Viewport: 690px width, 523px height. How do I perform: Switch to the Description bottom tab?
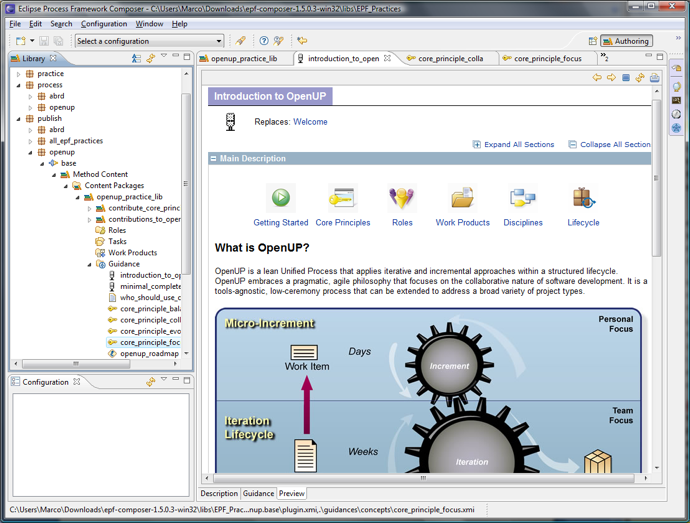click(219, 494)
